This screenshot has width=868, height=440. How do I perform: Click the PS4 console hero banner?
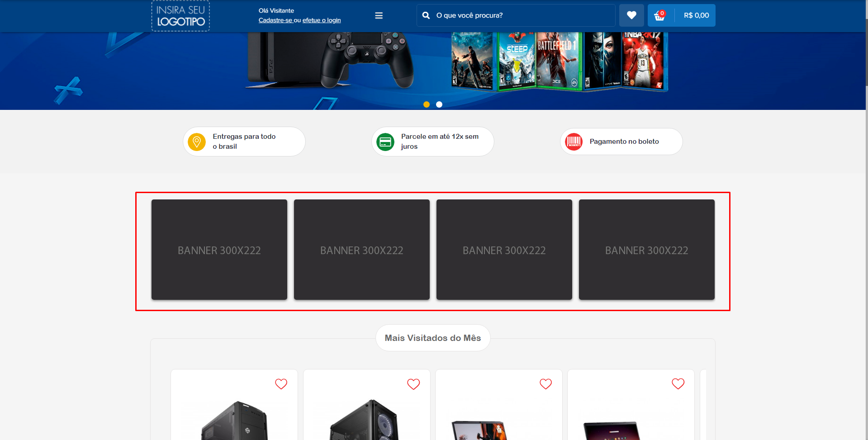432,71
